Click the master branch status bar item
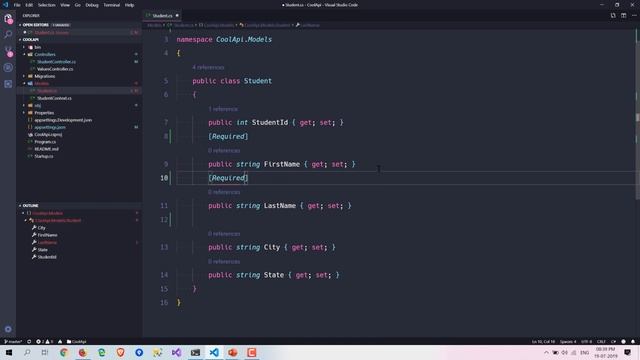 coord(13,342)
